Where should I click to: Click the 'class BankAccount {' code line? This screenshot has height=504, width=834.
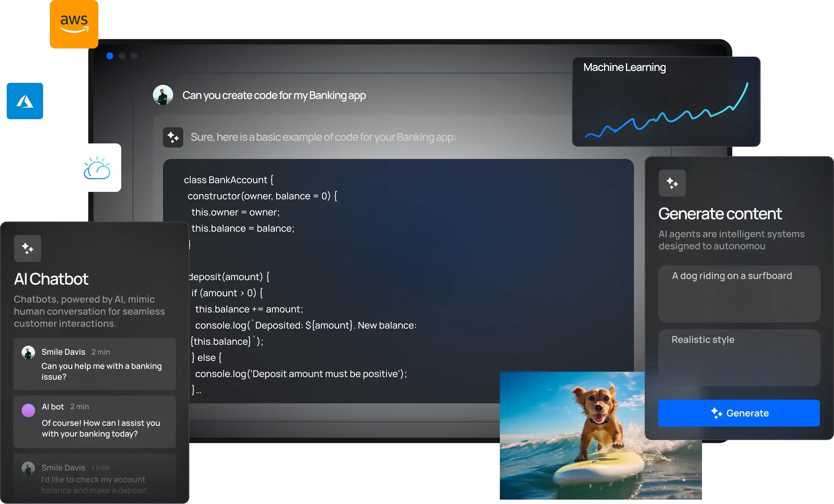click(228, 180)
